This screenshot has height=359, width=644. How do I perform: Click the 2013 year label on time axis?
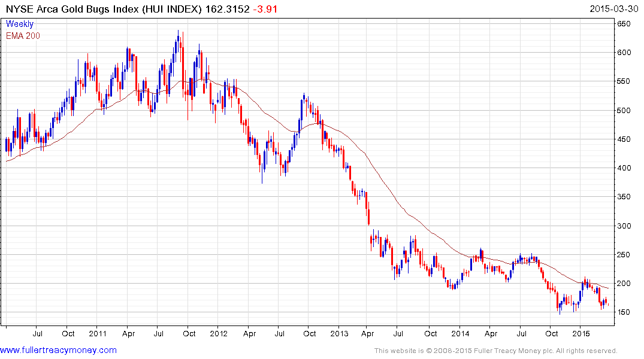(339, 333)
